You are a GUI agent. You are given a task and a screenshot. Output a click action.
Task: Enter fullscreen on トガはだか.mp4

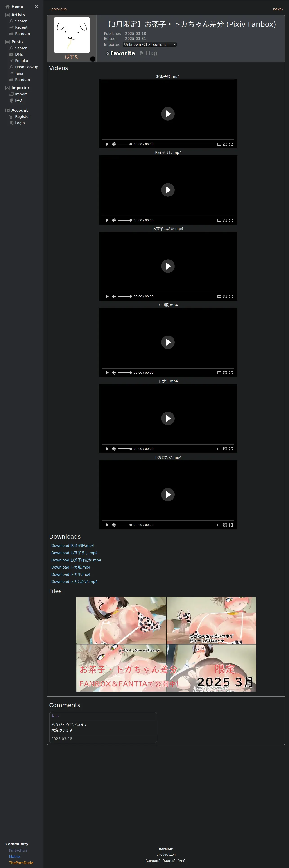[231, 525]
